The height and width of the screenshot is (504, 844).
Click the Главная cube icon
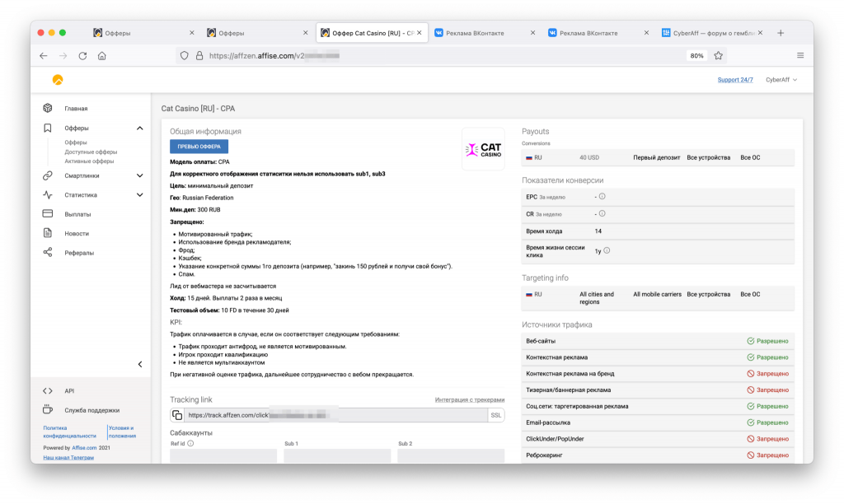click(x=48, y=108)
